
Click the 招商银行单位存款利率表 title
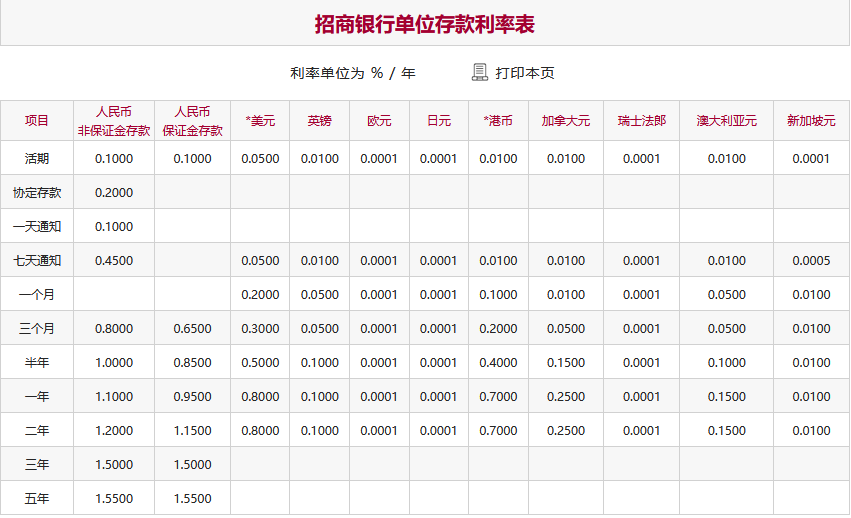(425, 24)
